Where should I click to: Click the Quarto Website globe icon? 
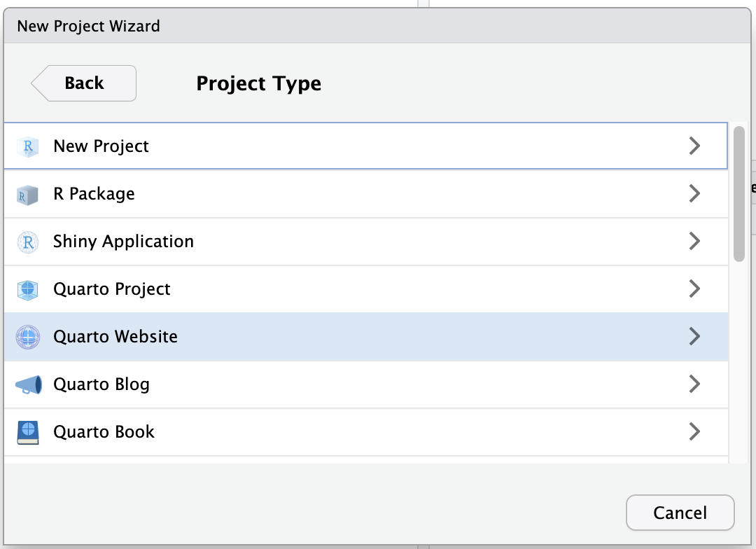coord(27,337)
